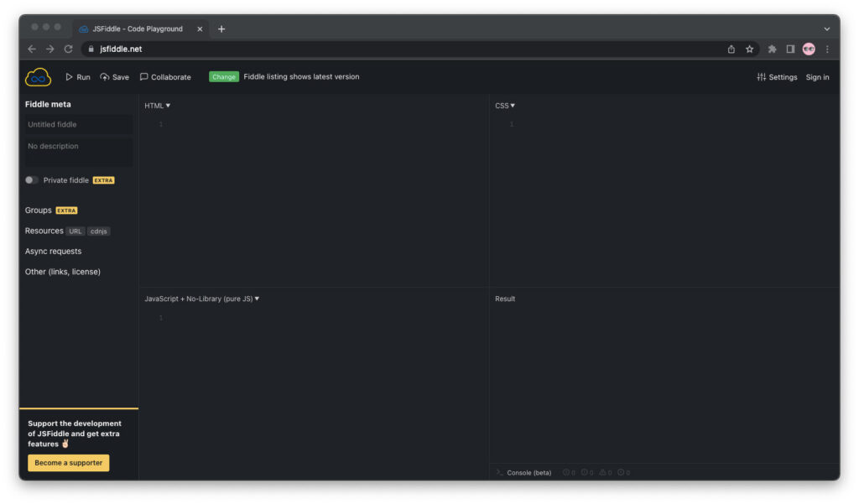
Task: Run the fiddle with the Run button
Action: click(x=78, y=77)
